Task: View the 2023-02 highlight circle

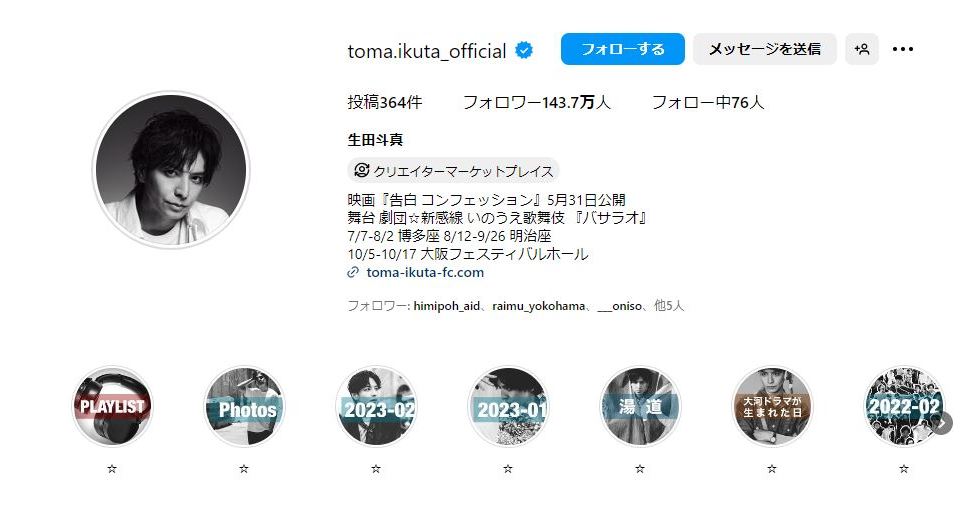Action: (x=376, y=406)
